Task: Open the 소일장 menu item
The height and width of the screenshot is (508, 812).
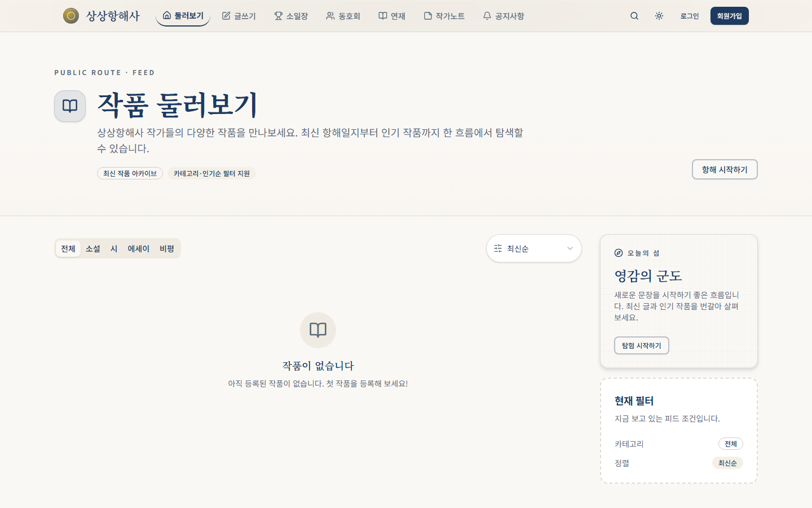Action: [x=291, y=16]
